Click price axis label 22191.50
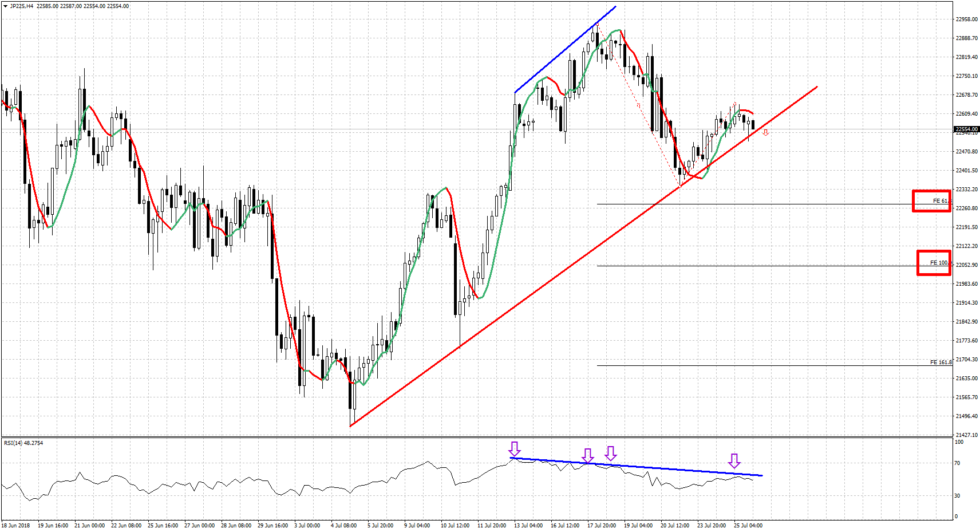 [966, 227]
